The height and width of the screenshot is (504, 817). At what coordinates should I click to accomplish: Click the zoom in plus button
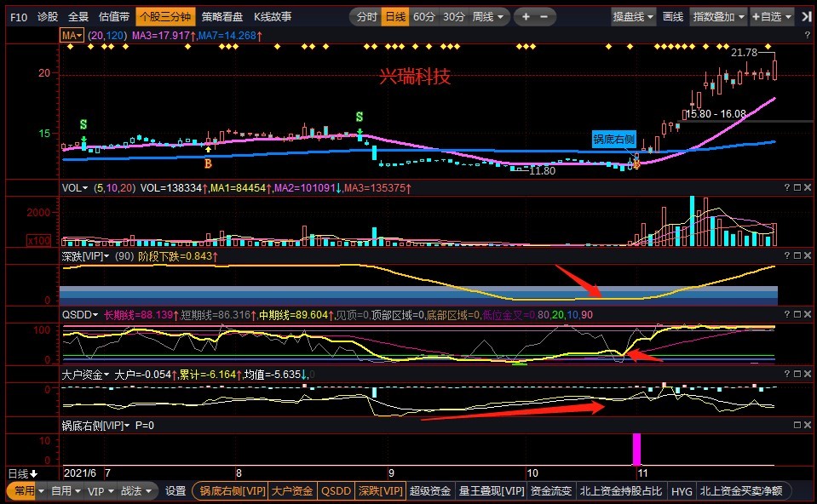526,16
